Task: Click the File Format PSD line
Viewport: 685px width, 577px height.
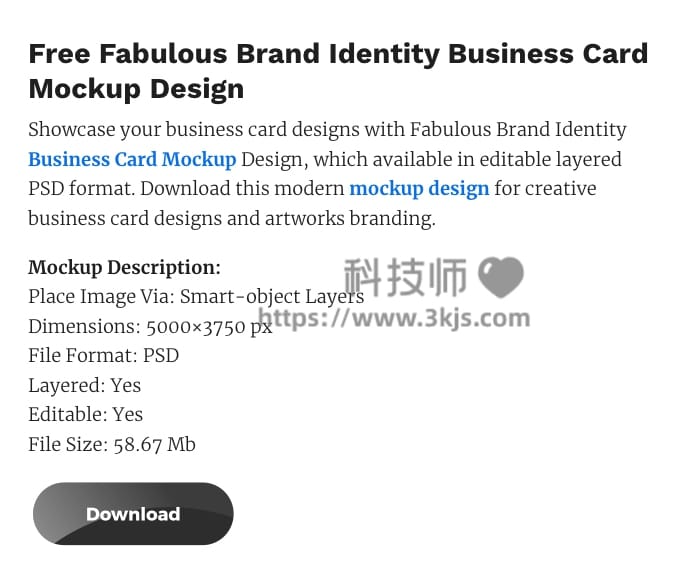Action: point(104,356)
